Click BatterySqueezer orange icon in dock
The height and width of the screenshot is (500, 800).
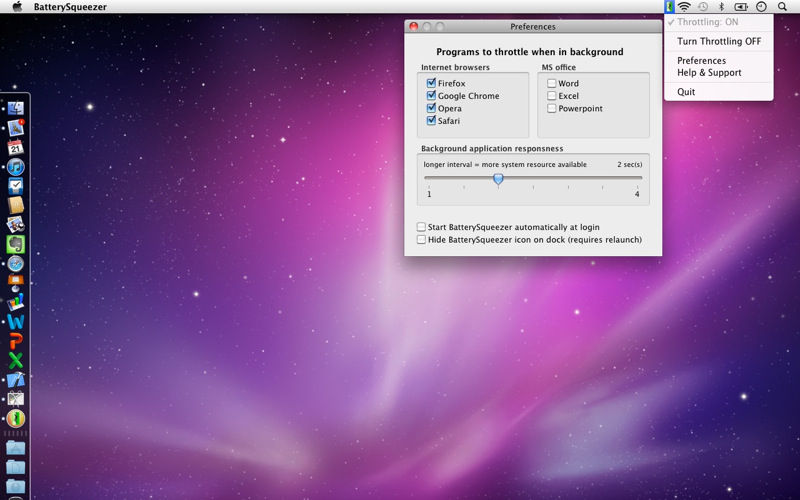tap(15, 418)
